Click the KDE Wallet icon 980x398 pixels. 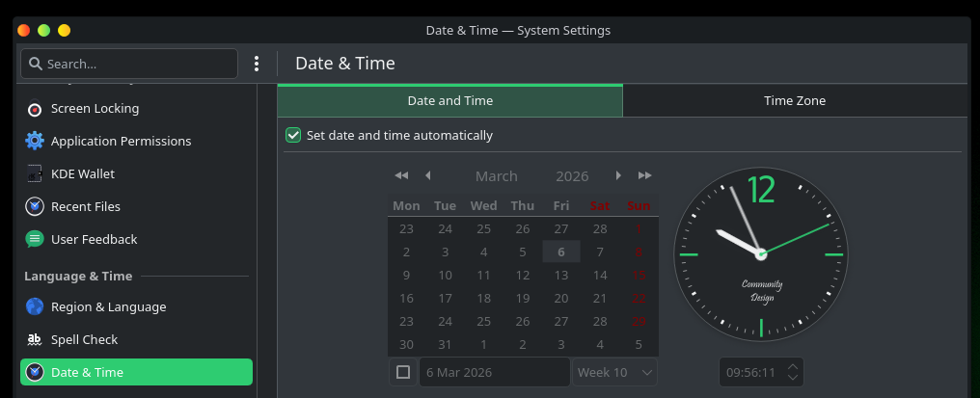tap(35, 174)
